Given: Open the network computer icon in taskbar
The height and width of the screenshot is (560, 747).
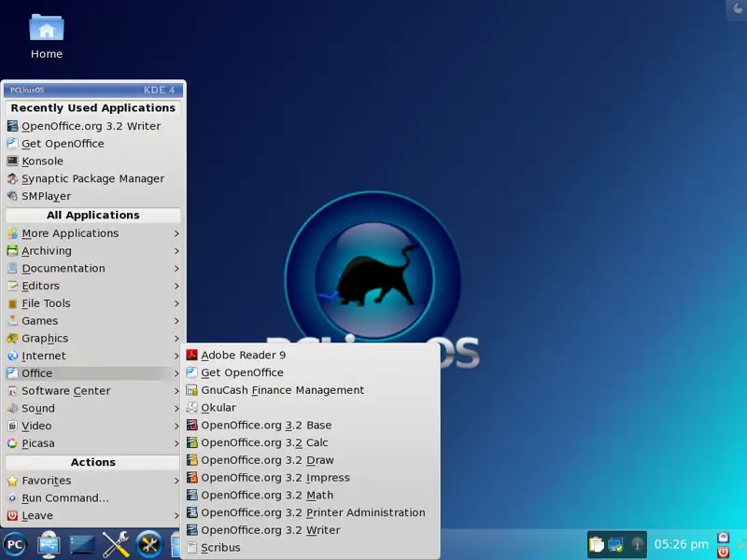Looking at the screenshot, I should coord(49,544).
